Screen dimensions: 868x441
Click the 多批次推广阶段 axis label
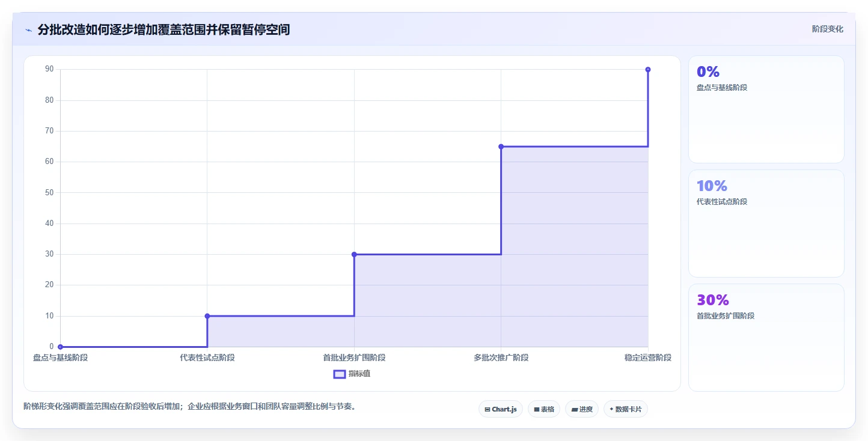click(x=501, y=357)
